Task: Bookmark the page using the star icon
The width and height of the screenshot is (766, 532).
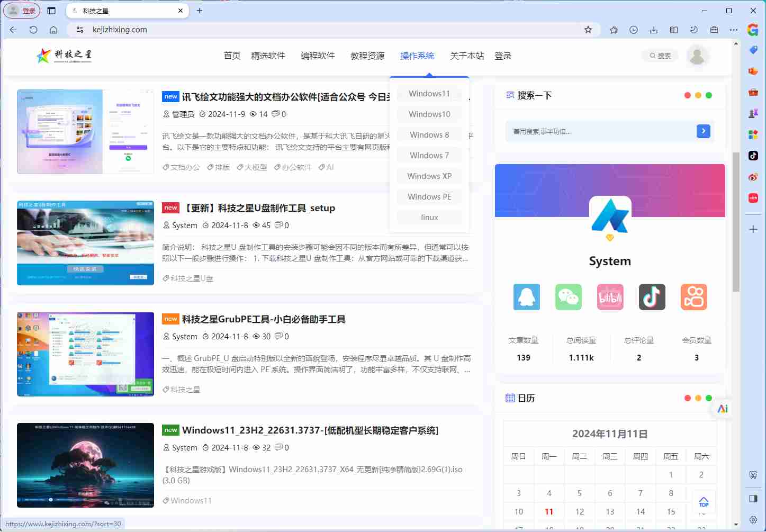Action: point(588,30)
